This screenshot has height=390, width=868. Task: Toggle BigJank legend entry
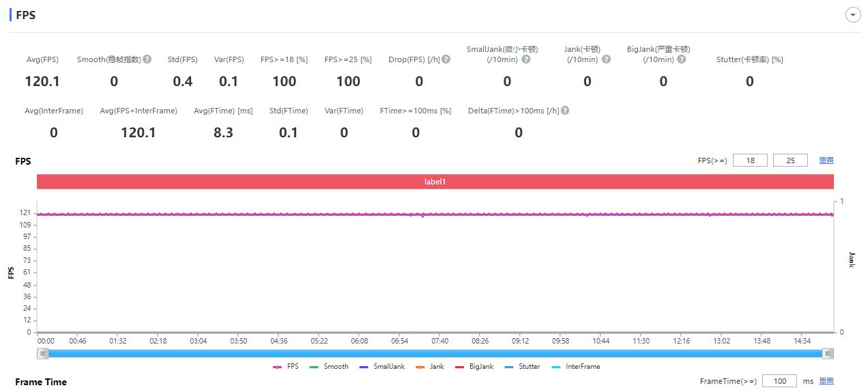point(474,367)
